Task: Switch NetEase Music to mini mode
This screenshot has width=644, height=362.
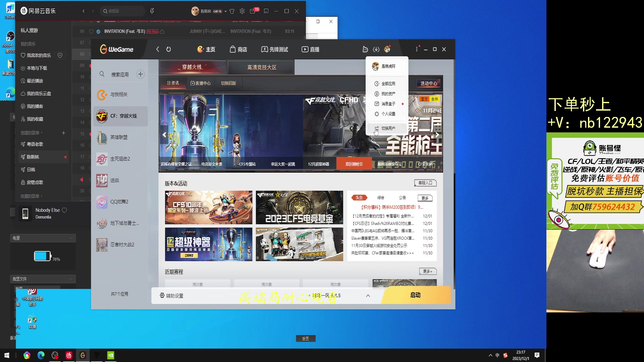Action: pyautogui.click(x=266, y=11)
